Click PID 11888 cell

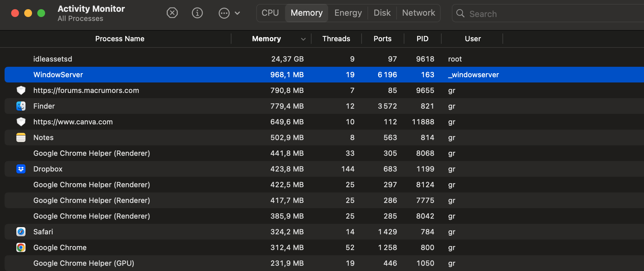pyautogui.click(x=423, y=122)
